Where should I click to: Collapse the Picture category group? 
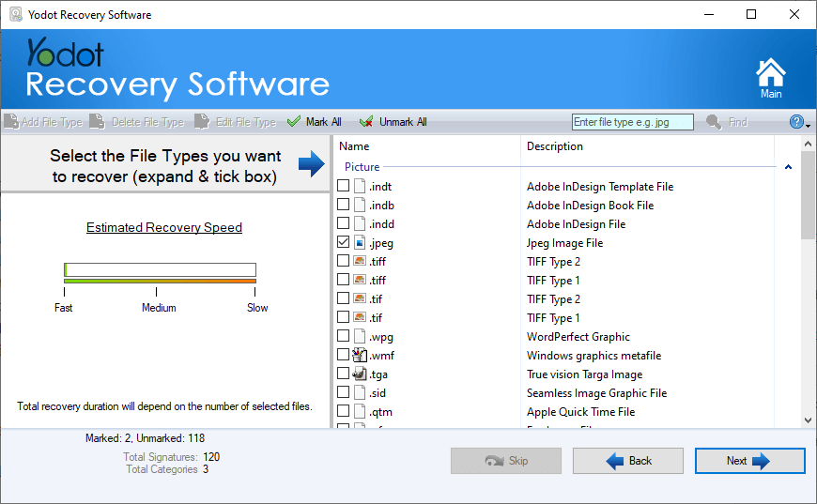[788, 167]
